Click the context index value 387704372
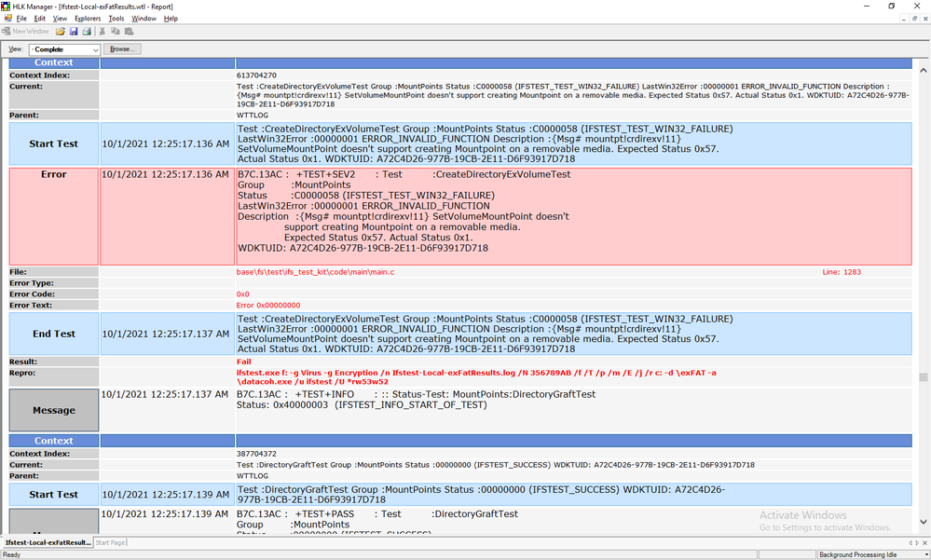 point(256,454)
